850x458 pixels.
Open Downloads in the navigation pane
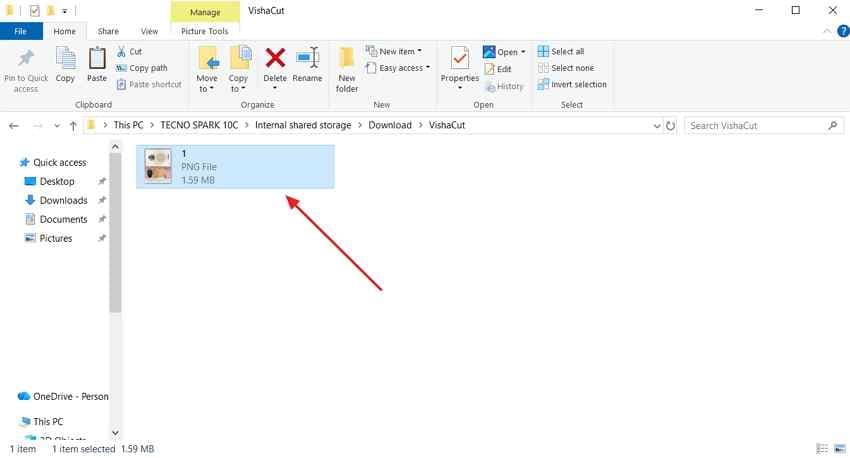(x=56, y=201)
